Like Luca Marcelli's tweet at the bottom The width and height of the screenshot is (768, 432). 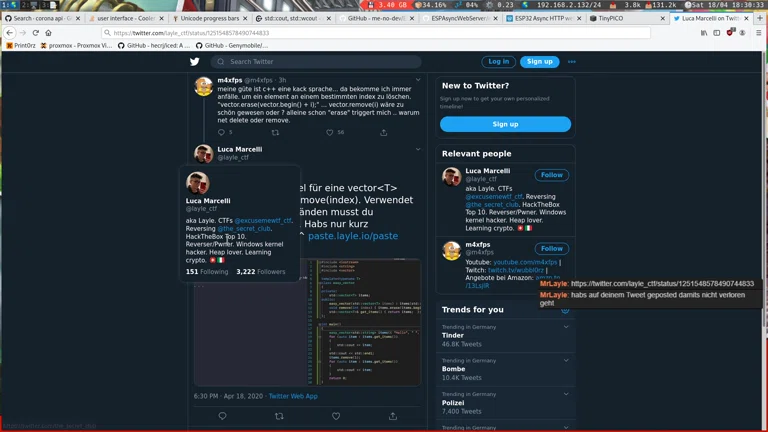click(x=336, y=416)
